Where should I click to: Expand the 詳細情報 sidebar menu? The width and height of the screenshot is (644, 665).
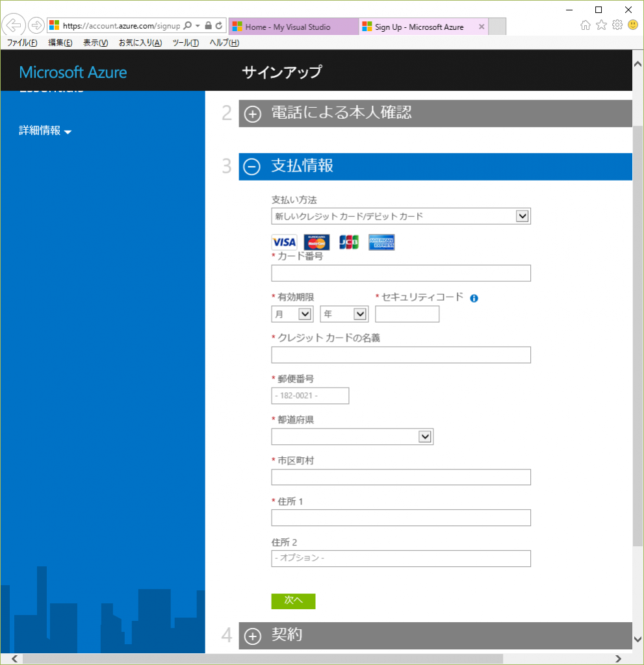[x=45, y=131]
